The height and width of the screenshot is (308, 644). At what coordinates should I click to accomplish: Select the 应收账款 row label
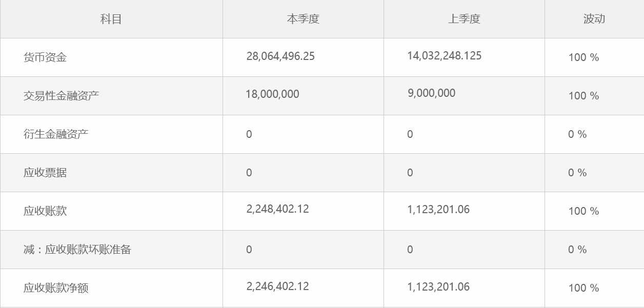pos(45,211)
